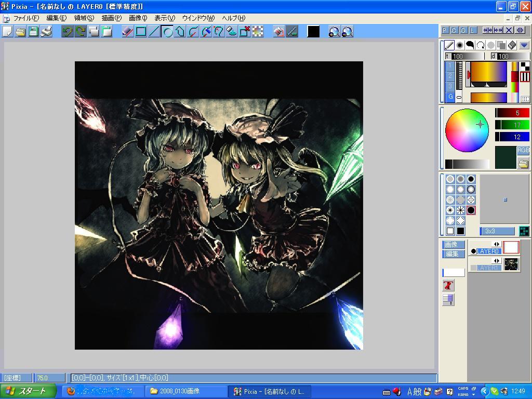Click the 編集 button in layer panel
The image size is (532, 399).
click(x=453, y=254)
